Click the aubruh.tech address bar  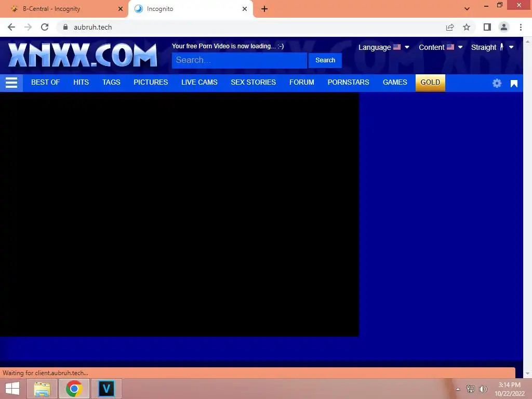251,27
